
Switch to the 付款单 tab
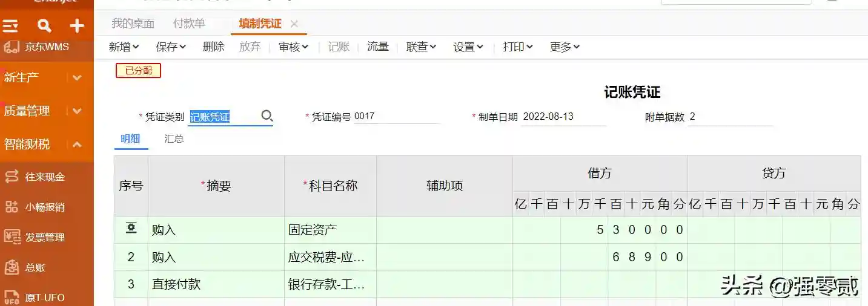click(189, 24)
